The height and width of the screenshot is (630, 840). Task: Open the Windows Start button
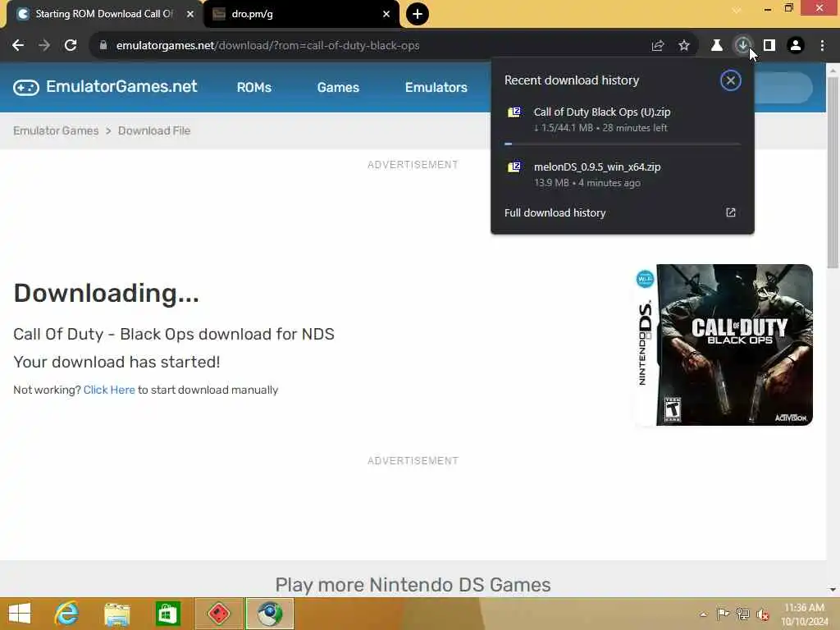pos(20,614)
